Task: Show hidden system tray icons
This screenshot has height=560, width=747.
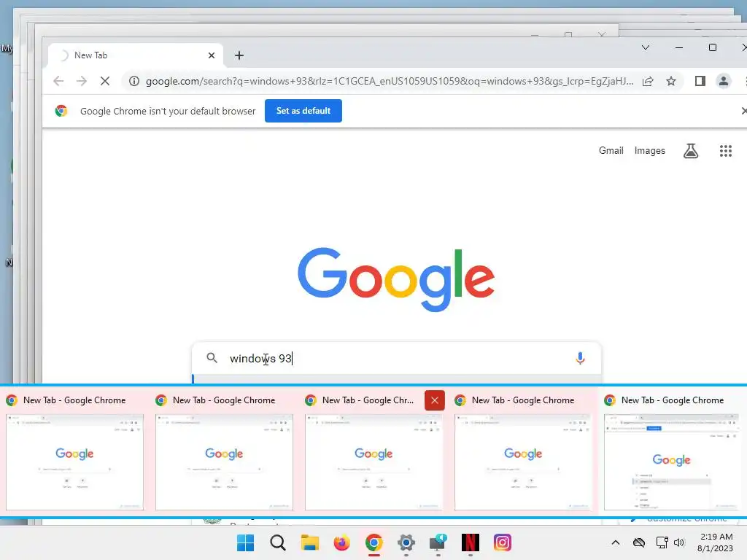Action: tap(616, 542)
